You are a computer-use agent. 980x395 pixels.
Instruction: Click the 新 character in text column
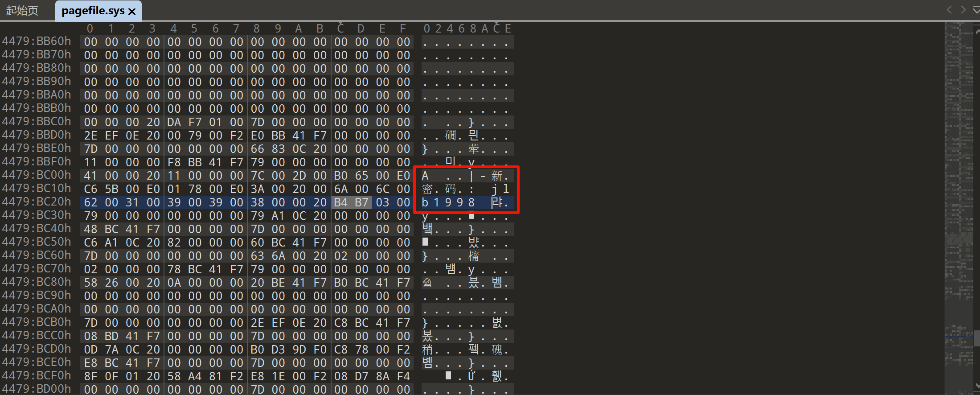coord(496,176)
